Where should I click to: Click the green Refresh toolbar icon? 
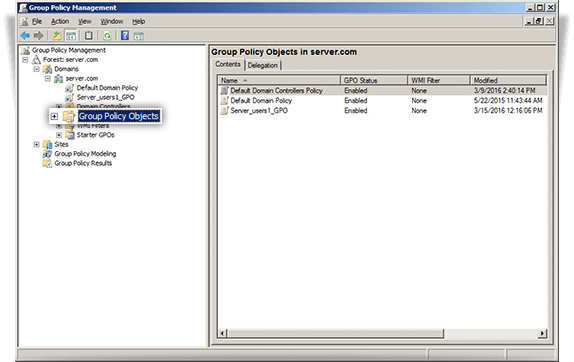107,36
